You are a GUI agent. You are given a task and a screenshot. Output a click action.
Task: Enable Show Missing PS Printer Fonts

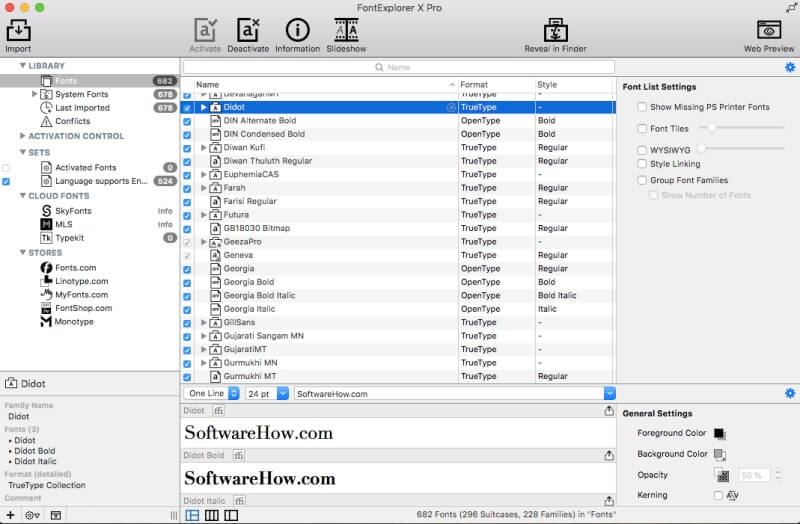[642, 107]
